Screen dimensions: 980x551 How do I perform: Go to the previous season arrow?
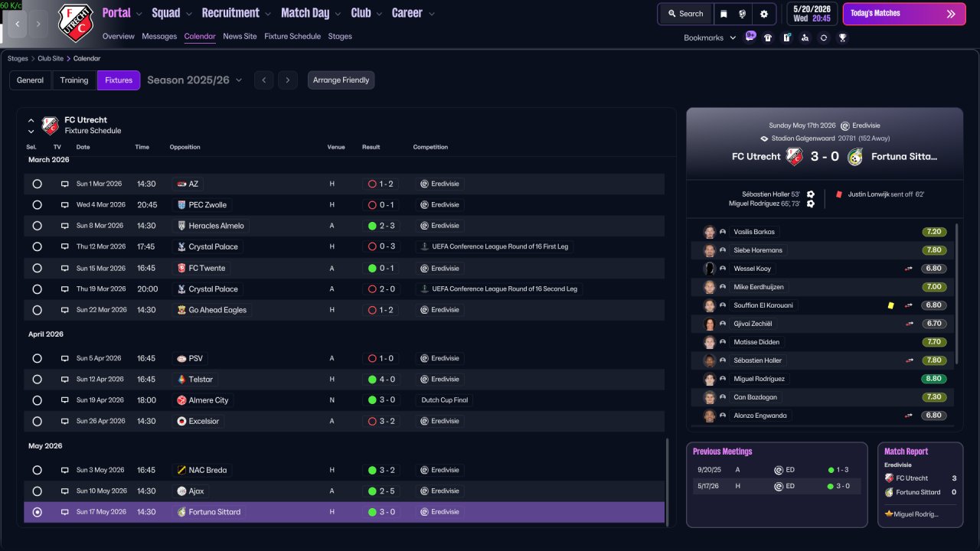tap(263, 80)
